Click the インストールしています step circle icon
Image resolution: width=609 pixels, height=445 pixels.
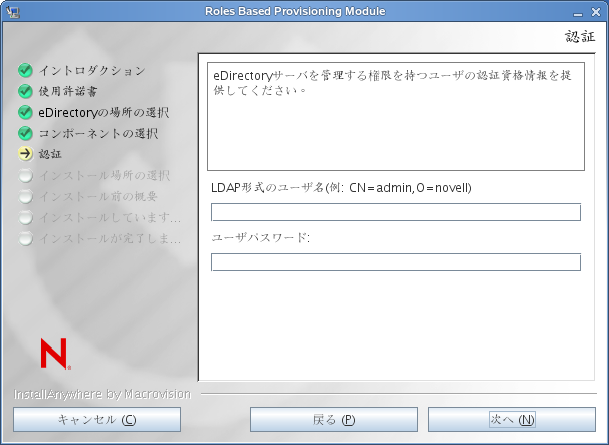pos(25,217)
